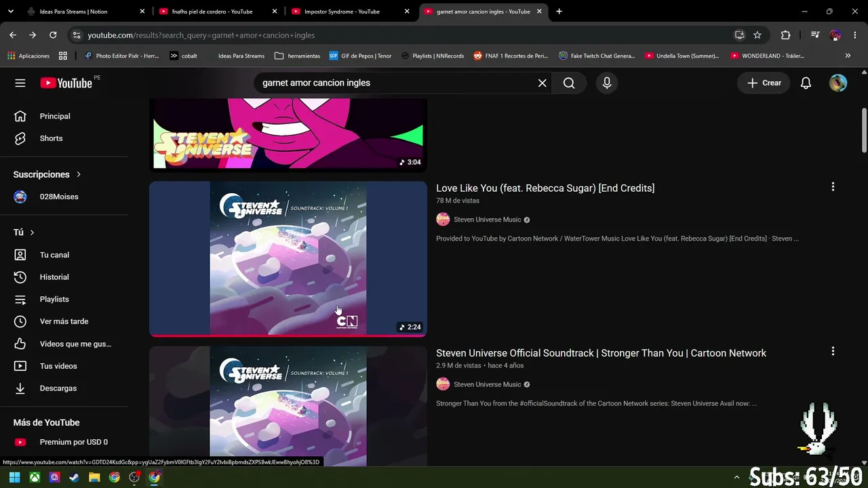Go back in the browser
The image size is (868, 488).
[13, 35]
